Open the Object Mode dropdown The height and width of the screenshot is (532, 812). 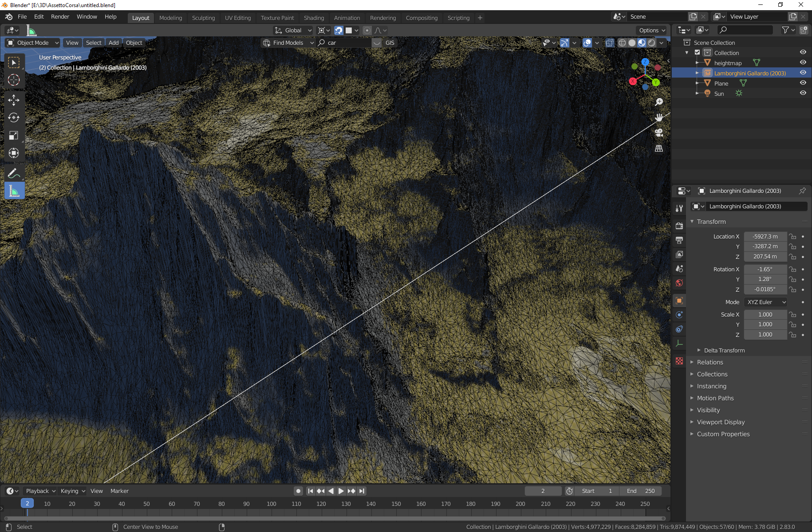coord(33,43)
